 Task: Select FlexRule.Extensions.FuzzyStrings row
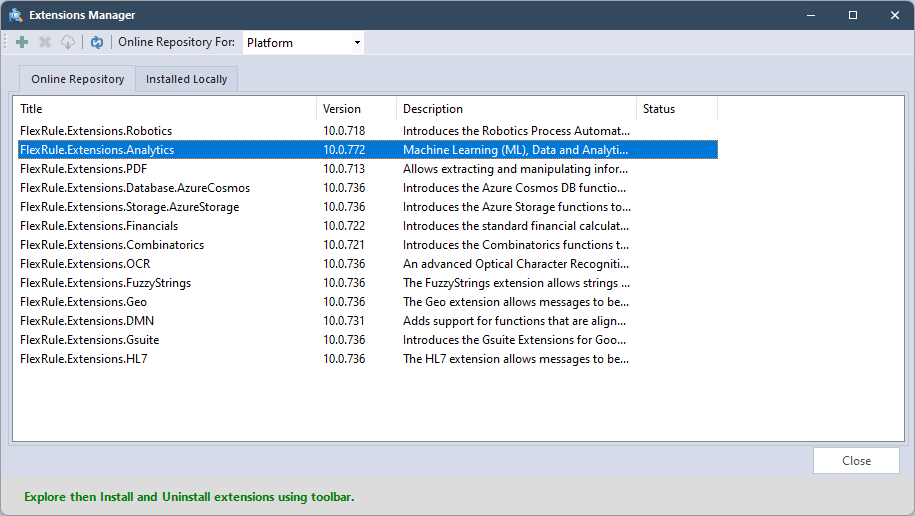pyautogui.click(x=368, y=283)
